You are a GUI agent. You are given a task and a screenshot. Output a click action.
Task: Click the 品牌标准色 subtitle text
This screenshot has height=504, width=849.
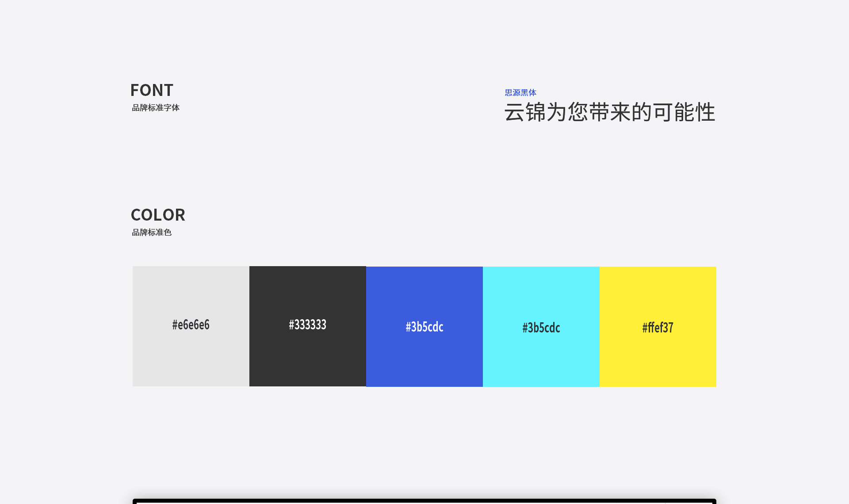(x=152, y=232)
